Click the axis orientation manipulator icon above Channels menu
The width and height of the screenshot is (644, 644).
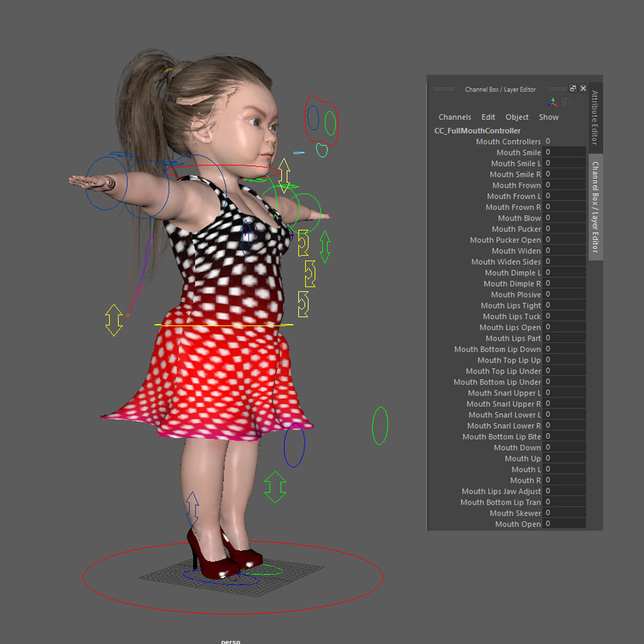coord(552,102)
